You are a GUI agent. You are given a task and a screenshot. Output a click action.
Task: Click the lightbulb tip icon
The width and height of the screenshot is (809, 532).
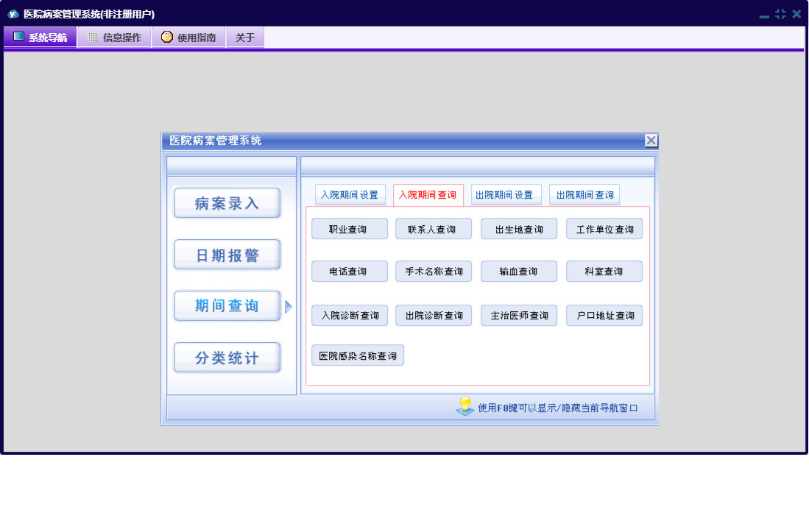click(x=465, y=406)
